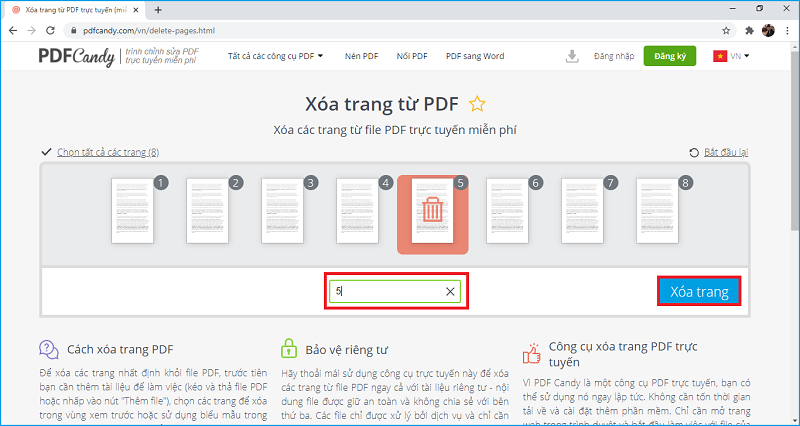Click the Xóa trang từ PDF heading

pos(382,104)
